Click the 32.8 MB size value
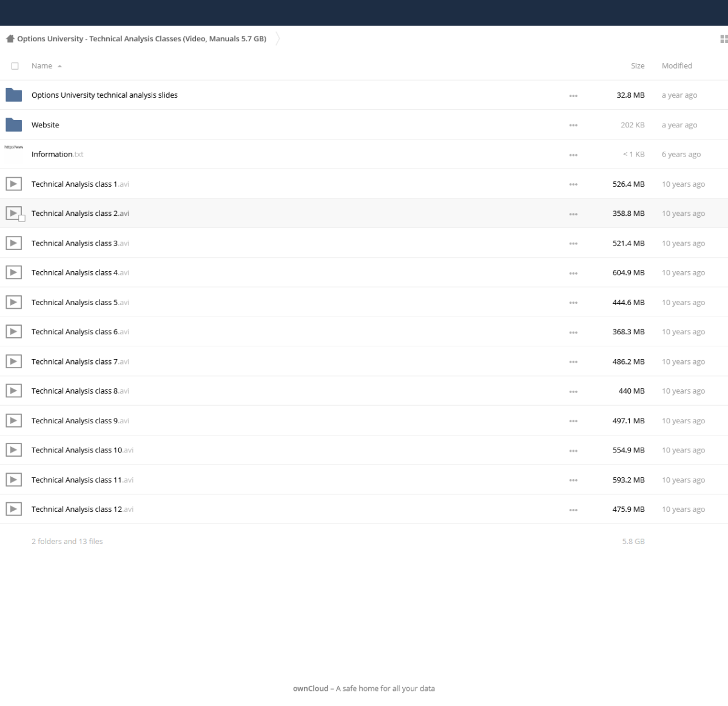 pyautogui.click(x=630, y=95)
